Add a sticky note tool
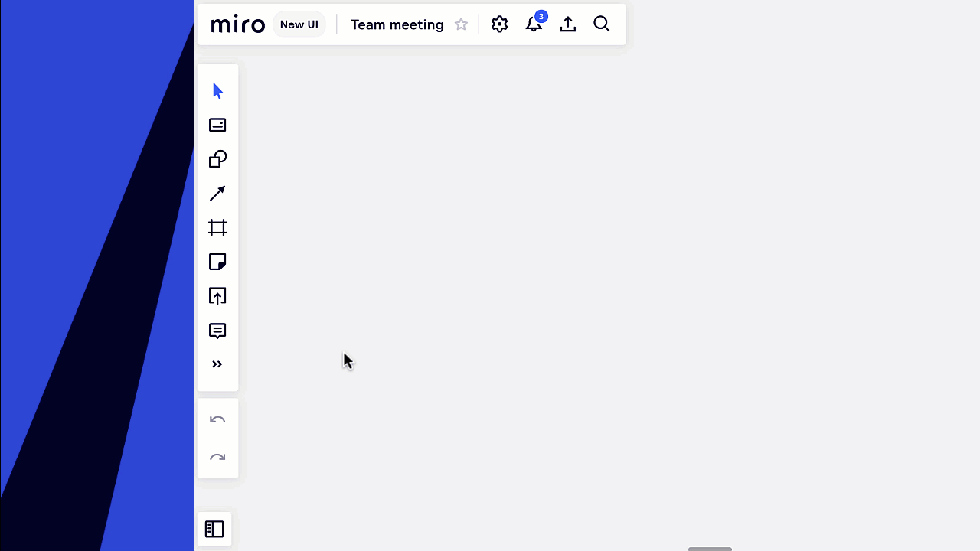980x551 pixels. coord(217,262)
